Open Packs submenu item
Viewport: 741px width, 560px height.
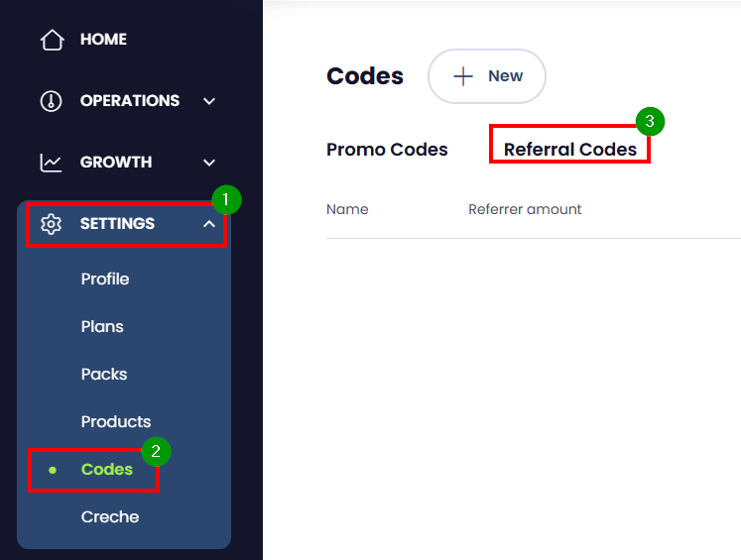click(x=104, y=375)
